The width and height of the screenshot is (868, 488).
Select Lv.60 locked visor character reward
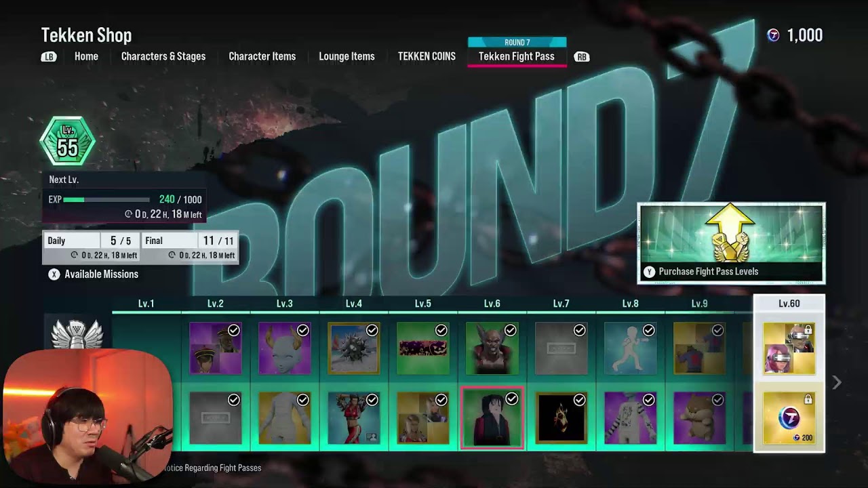click(789, 348)
